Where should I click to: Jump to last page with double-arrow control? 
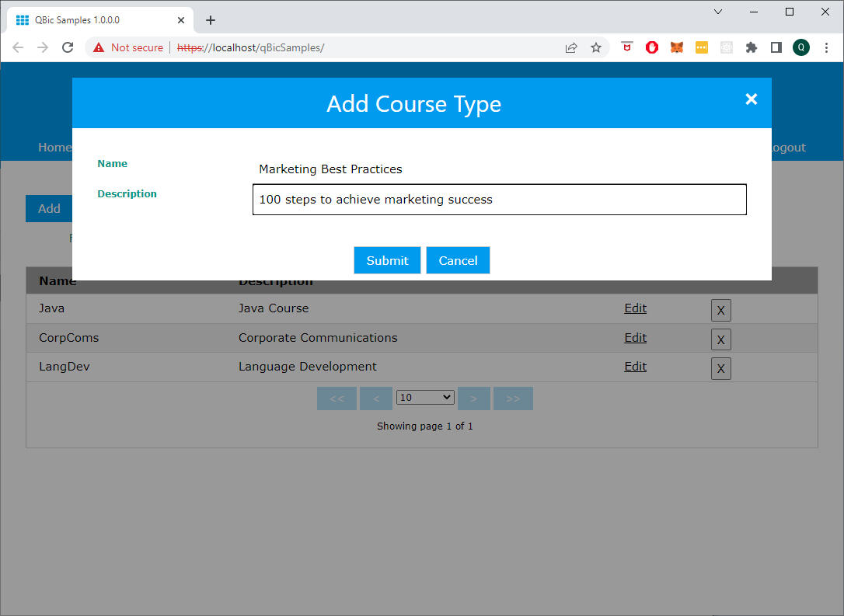click(513, 397)
